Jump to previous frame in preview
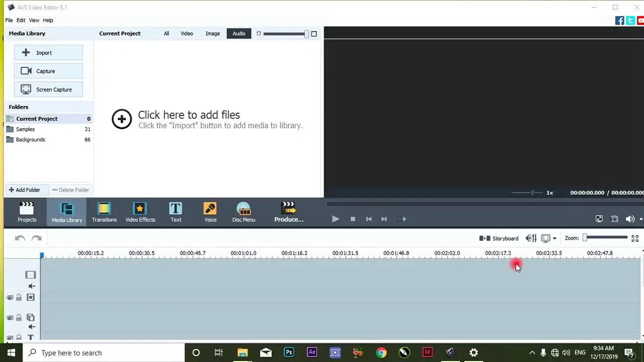 pos(369,219)
